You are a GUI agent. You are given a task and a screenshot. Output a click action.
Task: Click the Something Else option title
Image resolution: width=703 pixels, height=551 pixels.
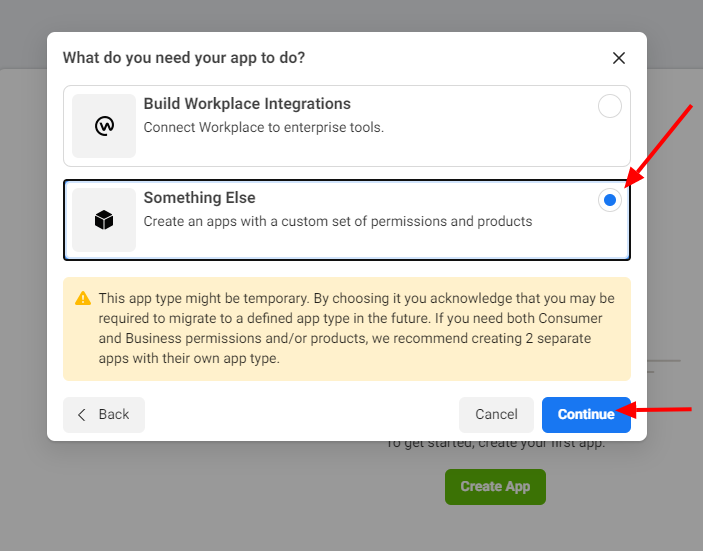coord(200,198)
